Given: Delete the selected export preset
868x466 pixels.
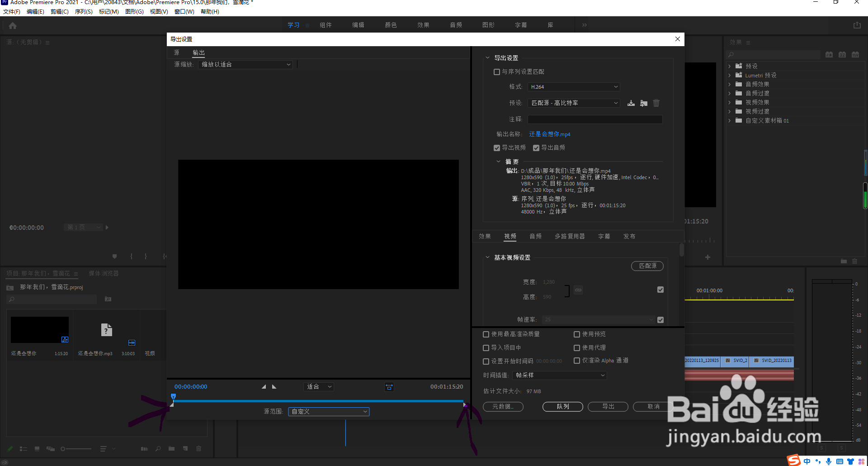Looking at the screenshot, I should pyautogui.click(x=656, y=103).
